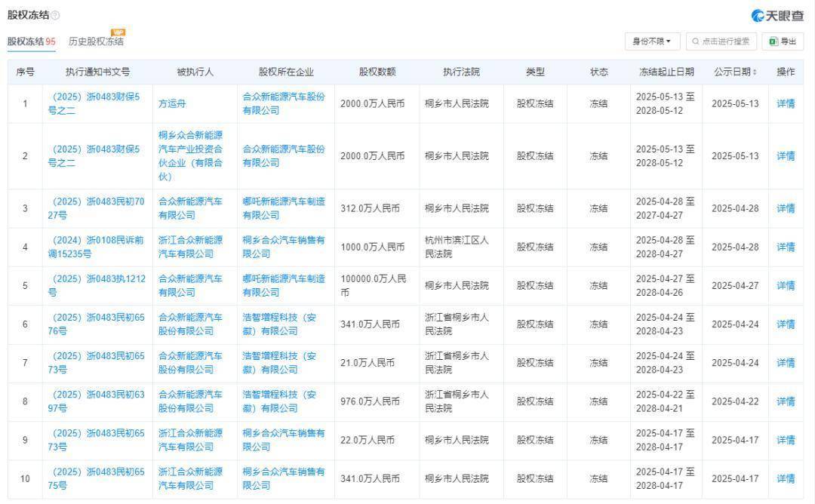Viewport: 815px width, 504px height.
Task: Open 浩智增程科技 company in row 6
Action: (x=279, y=324)
